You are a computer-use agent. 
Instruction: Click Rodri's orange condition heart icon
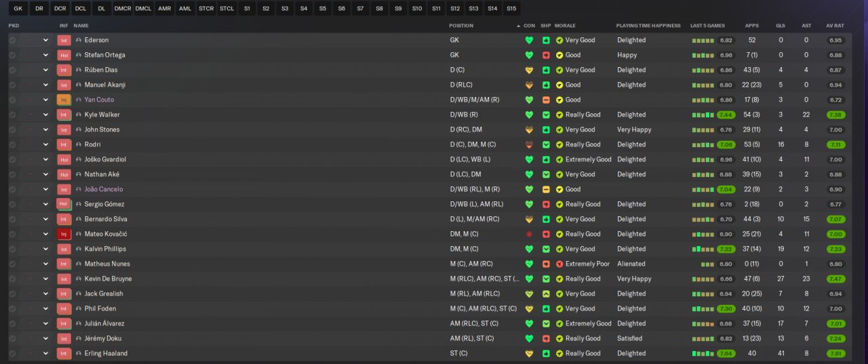[529, 144]
